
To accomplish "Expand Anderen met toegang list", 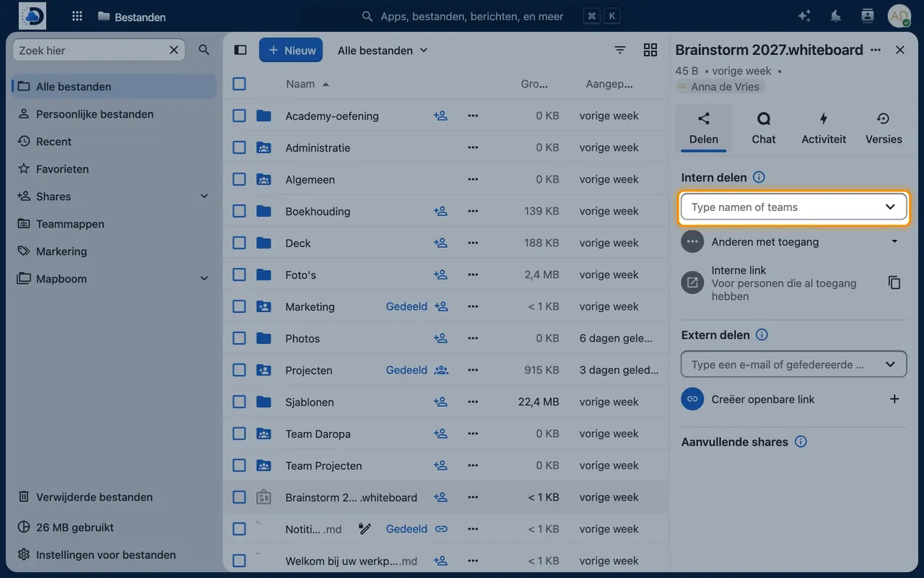I will click(x=894, y=241).
